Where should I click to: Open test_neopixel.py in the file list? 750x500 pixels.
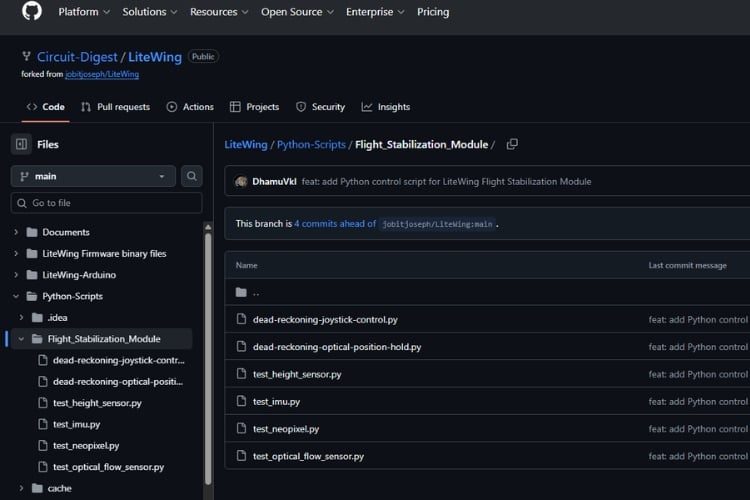point(286,429)
